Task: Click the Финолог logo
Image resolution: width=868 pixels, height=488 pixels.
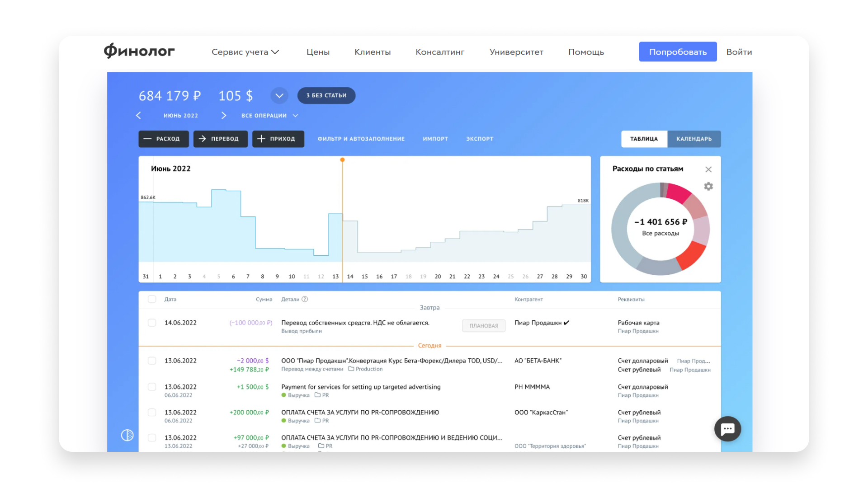Action: pyautogui.click(x=139, y=51)
